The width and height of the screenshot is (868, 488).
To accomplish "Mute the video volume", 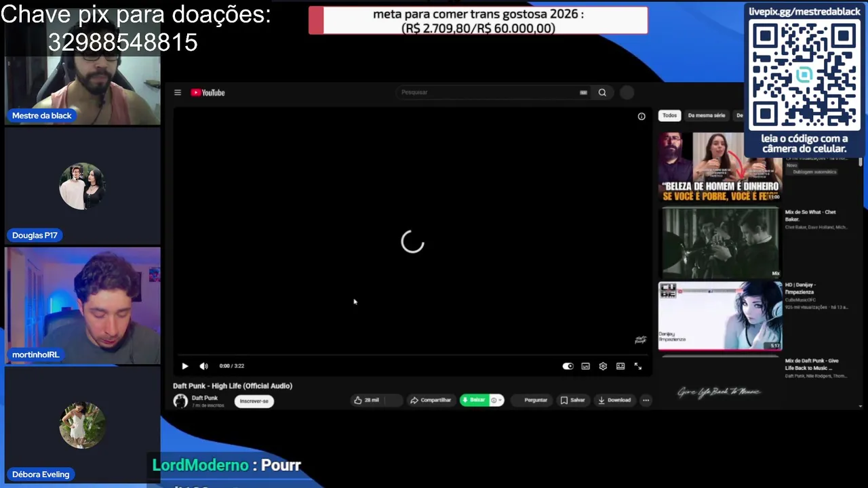I will point(203,366).
